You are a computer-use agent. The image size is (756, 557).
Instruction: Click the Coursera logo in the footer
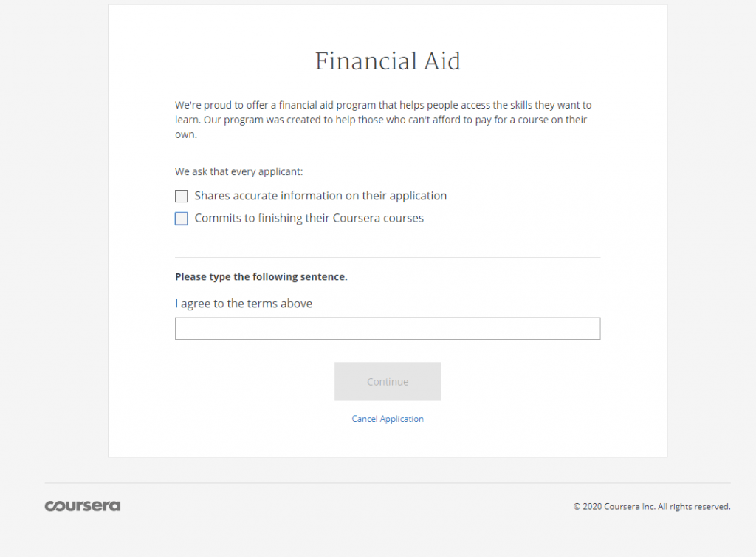[83, 506]
